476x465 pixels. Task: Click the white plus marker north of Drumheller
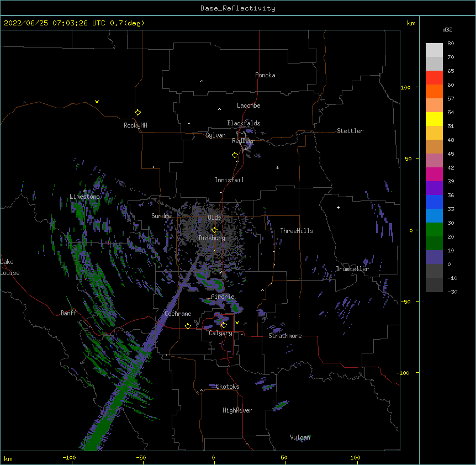pyautogui.click(x=338, y=207)
